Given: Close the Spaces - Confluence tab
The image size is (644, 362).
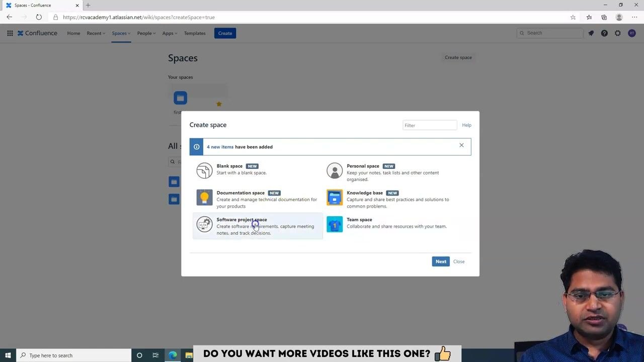Looking at the screenshot, I should pos(77,5).
